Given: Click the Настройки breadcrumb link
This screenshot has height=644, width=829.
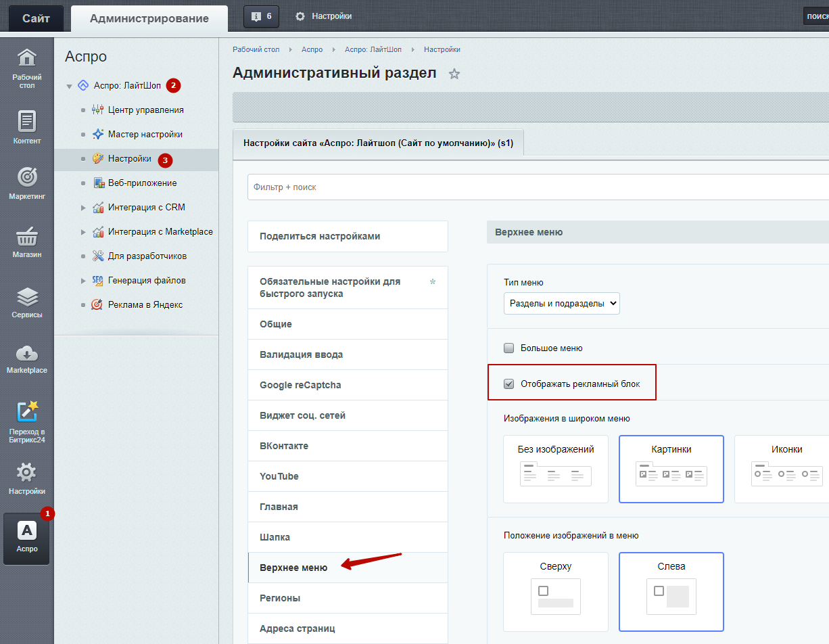Looking at the screenshot, I should tap(442, 49).
